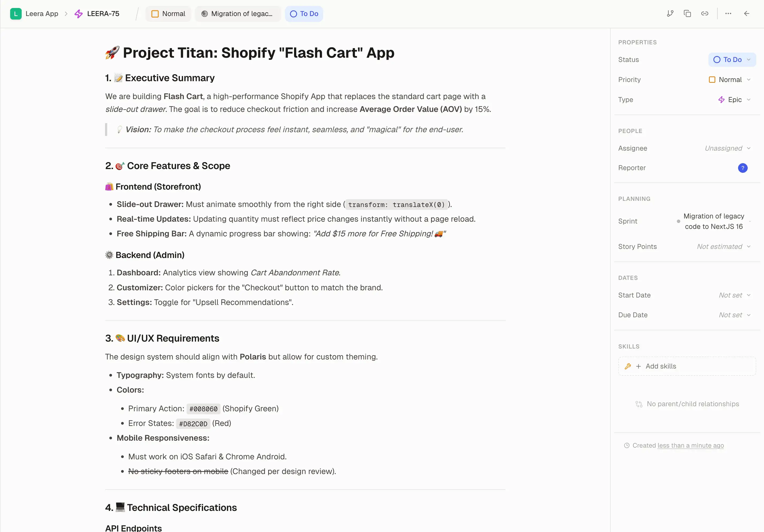This screenshot has width=764, height=532.
Task: Copy issue link via chain icon
Action: point(704,14)
